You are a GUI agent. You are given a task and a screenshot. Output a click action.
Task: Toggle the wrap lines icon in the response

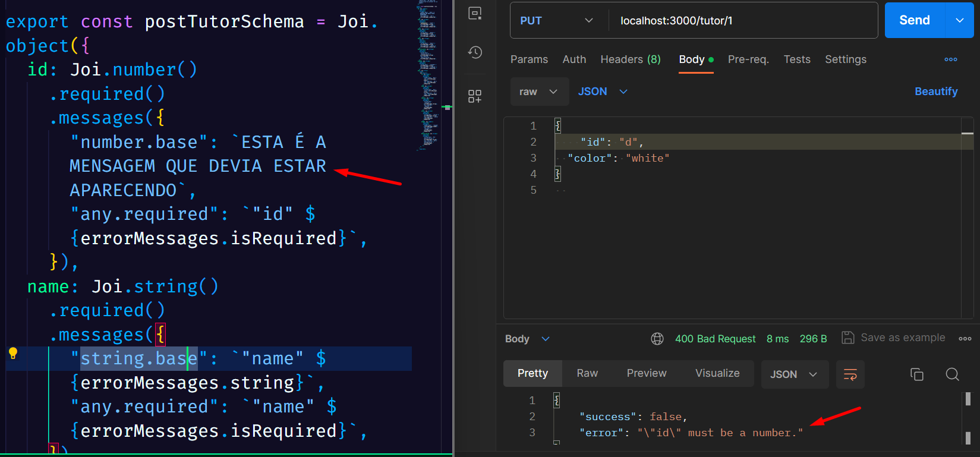click(850, 374)
